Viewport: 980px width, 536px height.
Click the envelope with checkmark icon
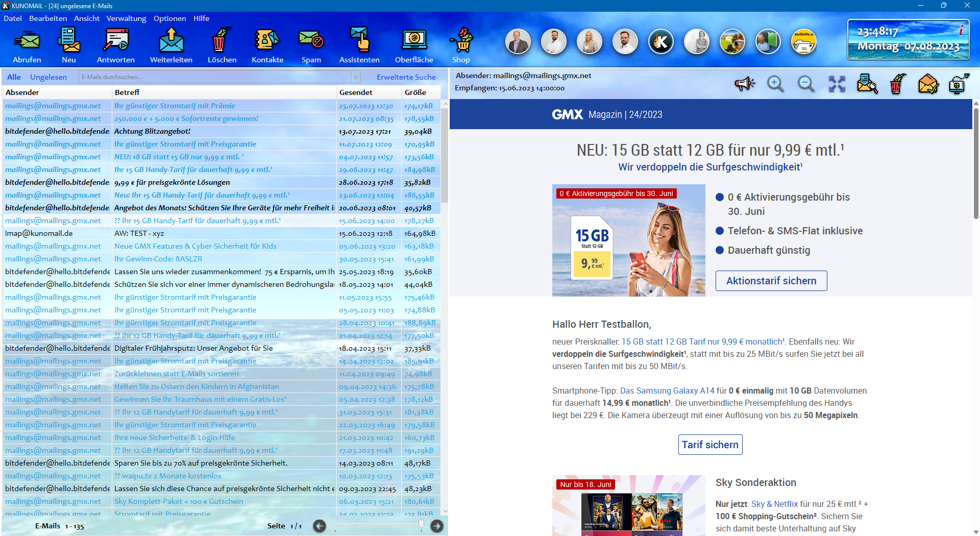[x=928, y=84]
